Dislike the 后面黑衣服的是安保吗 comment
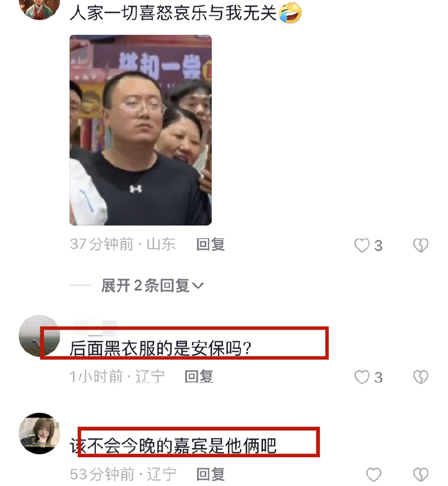The image size is (448, 486). [420, 377]
